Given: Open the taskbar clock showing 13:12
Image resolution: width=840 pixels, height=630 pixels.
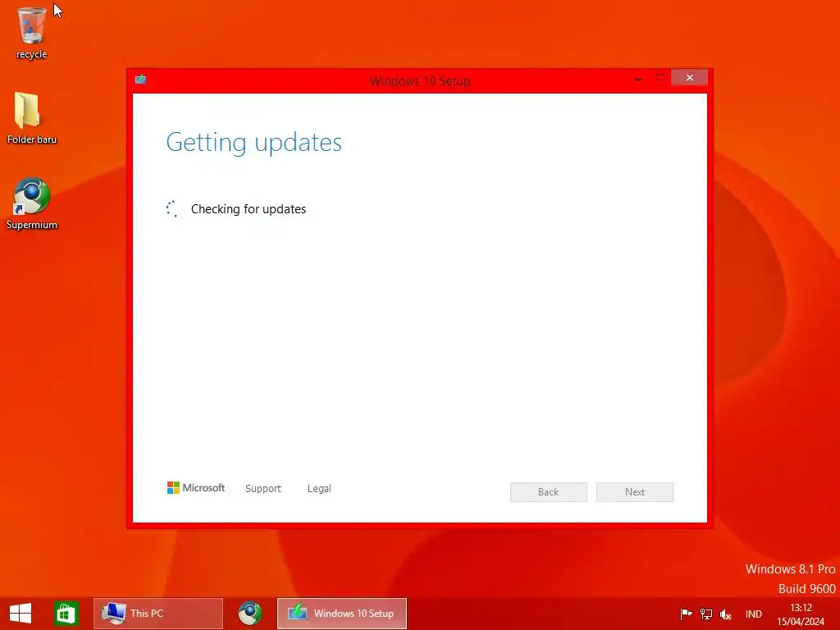Looking at the screenshot, I should pyautogui.click(x=801, y=614).
